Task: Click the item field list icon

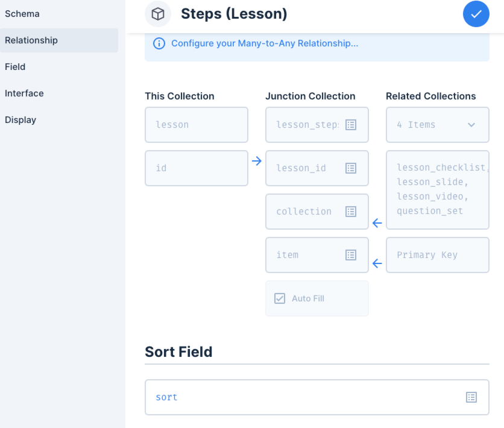Action: 351,255
